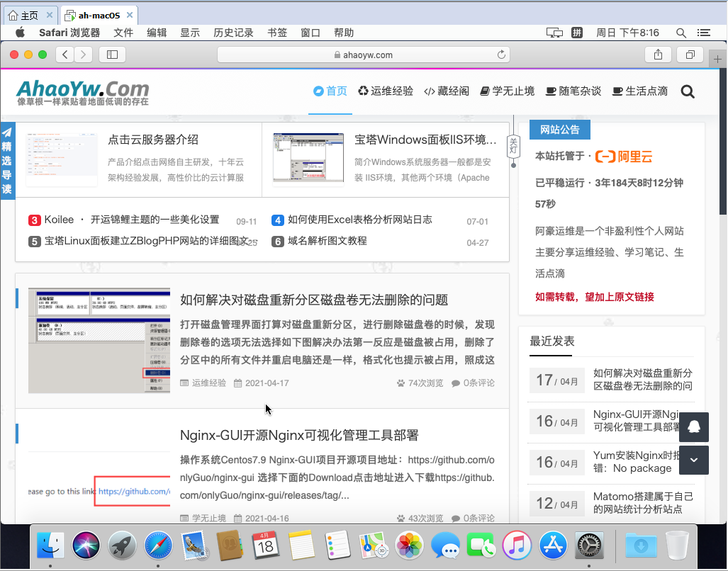Viewport: 728px width, 571px height.
Task: Click the disk partition article thumbnail
Action: (x=99, y=341)
